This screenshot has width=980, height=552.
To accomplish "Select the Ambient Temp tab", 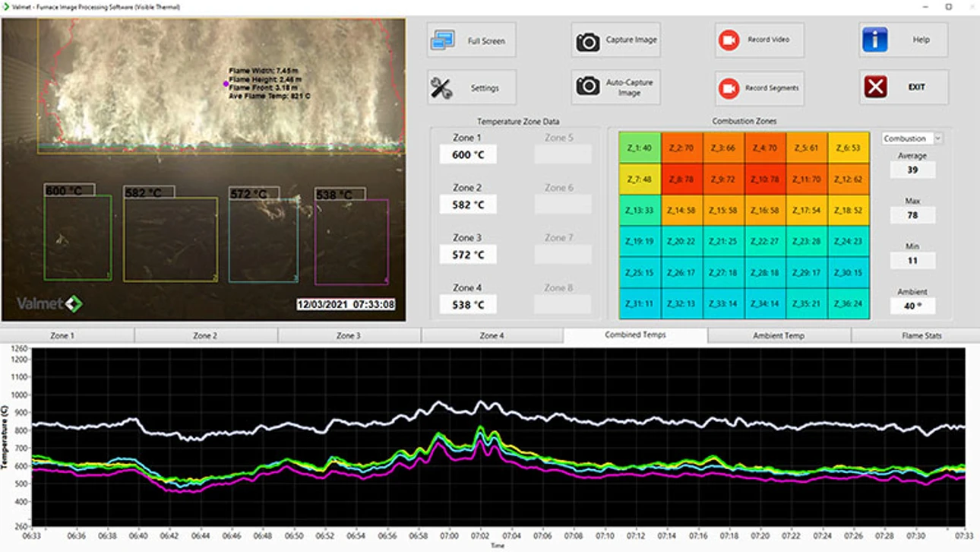I will [778, 335].
